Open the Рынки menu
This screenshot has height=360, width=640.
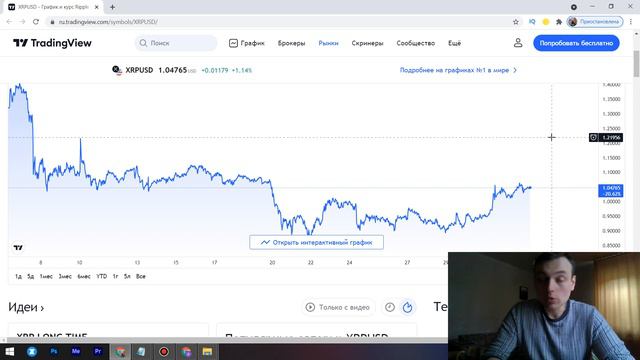pyautogui.click(x=328, y=43)
